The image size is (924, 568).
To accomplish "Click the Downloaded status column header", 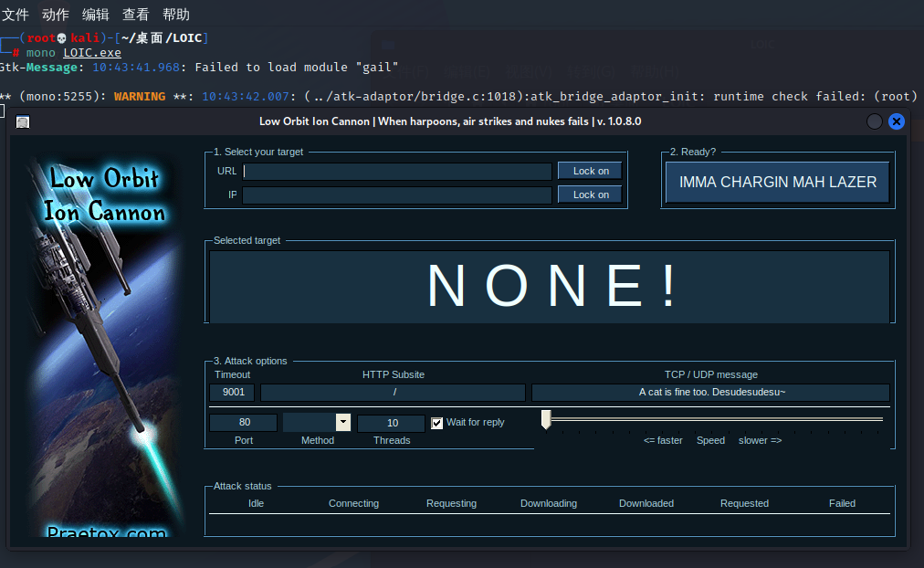I will 646,503.
